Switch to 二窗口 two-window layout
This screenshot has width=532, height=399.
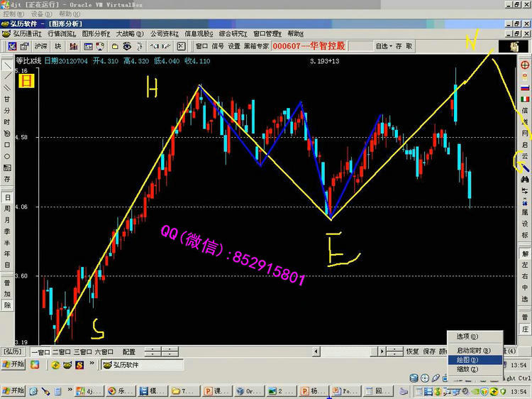[62, 351]
